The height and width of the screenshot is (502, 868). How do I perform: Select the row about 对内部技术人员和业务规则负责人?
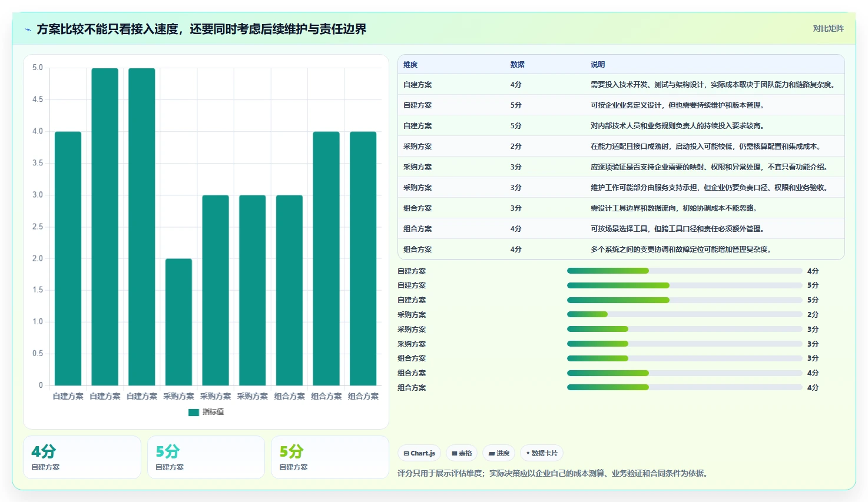(x=621, y=126)
